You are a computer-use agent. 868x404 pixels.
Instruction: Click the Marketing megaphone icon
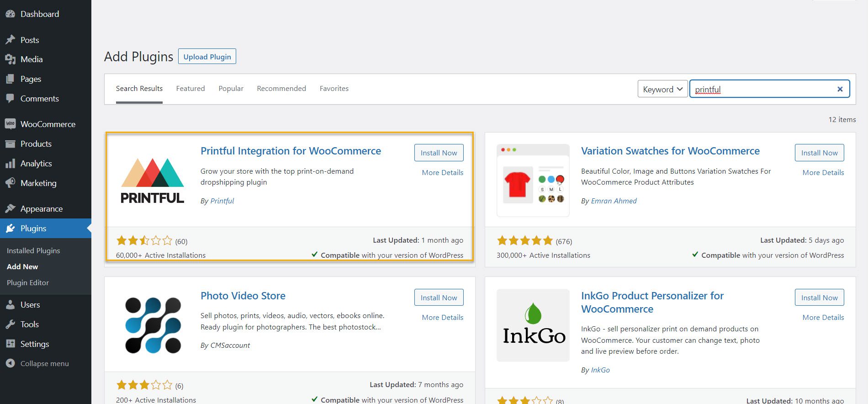tap(10, 183)
